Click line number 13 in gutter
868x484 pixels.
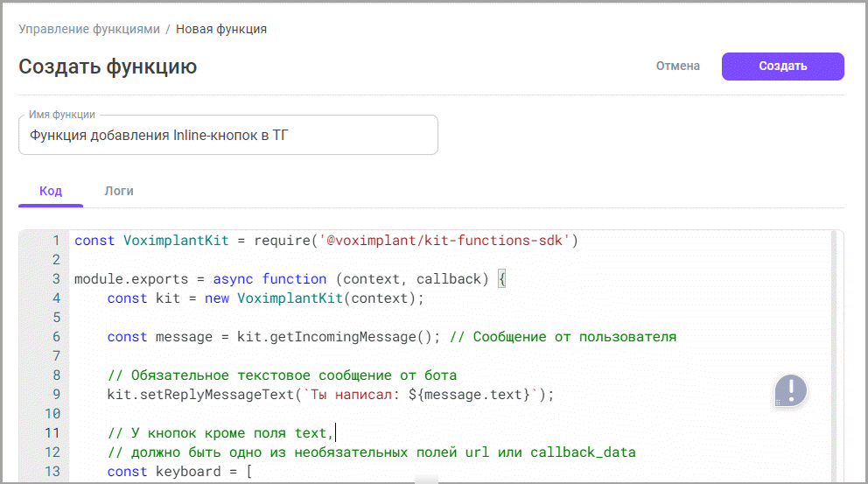[x=52, y=472]
